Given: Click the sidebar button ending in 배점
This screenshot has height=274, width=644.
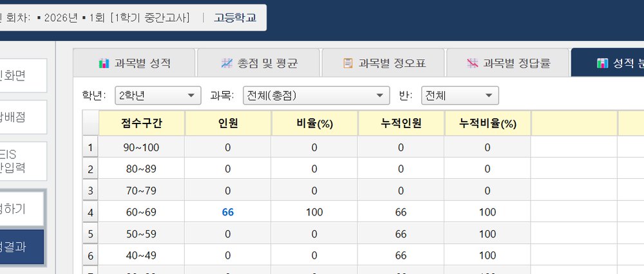Looking at the screenshot, I should pyautogui.click(x=23, y=117).
